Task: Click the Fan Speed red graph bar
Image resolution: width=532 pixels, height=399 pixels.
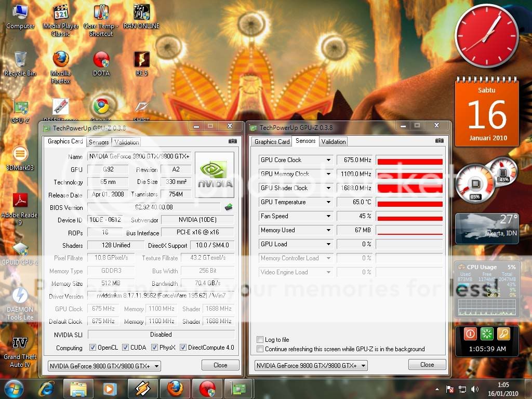Action: click(410, 218)
